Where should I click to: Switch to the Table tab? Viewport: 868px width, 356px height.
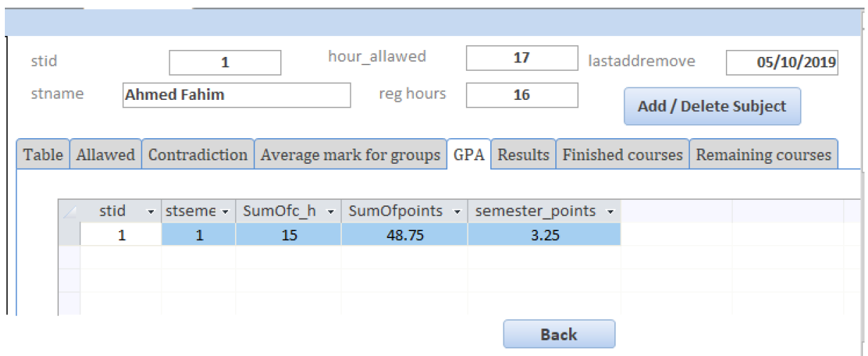click(x=43, y=154)
